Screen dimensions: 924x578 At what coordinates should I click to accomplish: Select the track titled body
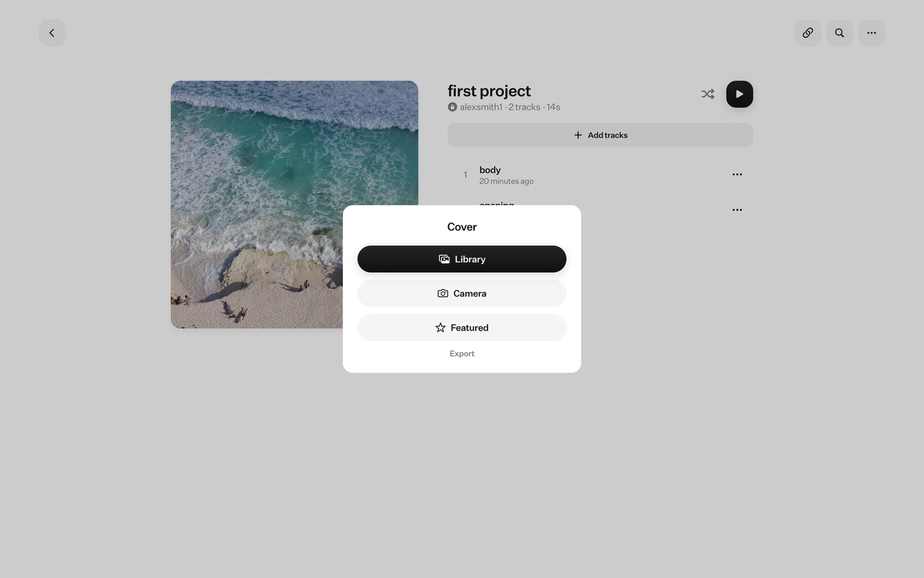coord(490,170)
